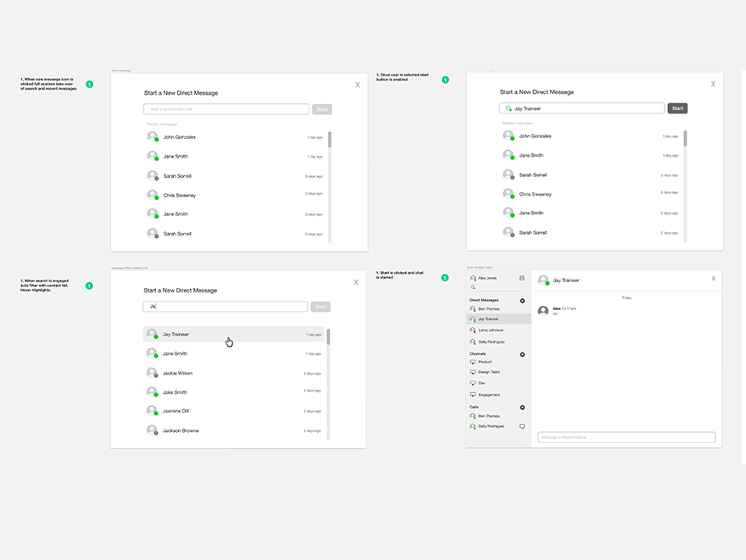Click Jay Trainer avatar in chat header
Screen dimensions: 746x560
pyautogui.click(x=543, y=280)
